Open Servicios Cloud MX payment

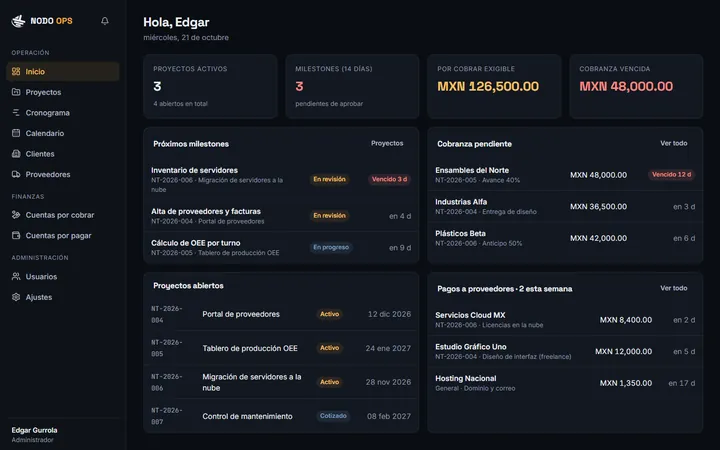[565, 320]
